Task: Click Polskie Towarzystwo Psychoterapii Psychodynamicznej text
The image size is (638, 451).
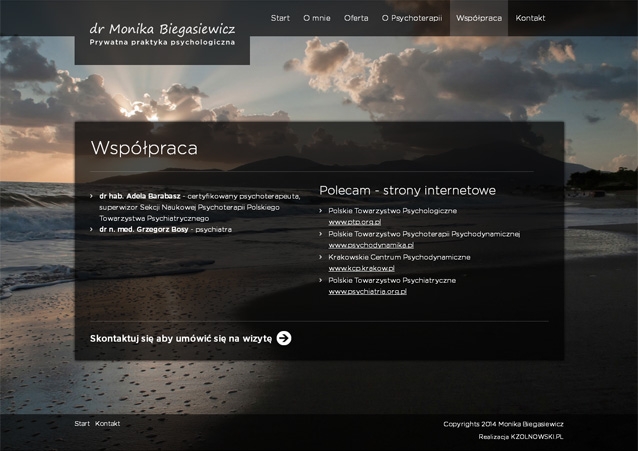Action: click(x=424, y=234)
